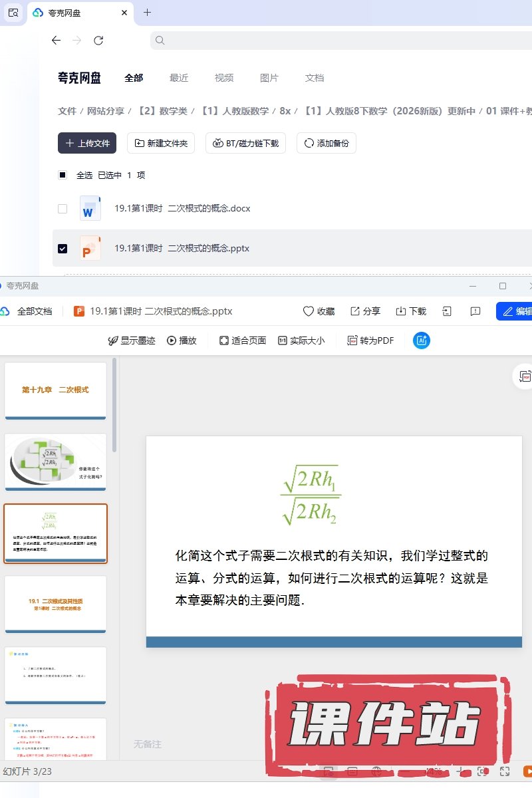Screen dimensions: 532x798
Task: Click the fullscreen icon in status bar
Action: [x=505, y=771]
